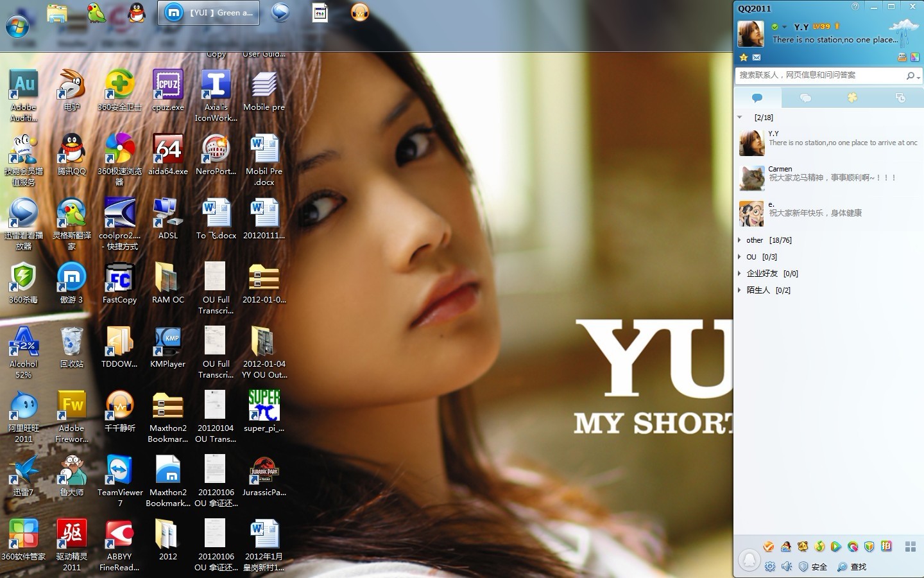Click the QQ help question mark icon
924x578 pixels.
855,6
